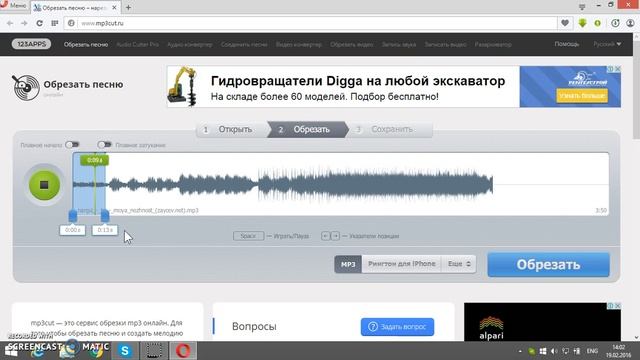Select MP3 output format
640x360 pixels.
point(348,264)
